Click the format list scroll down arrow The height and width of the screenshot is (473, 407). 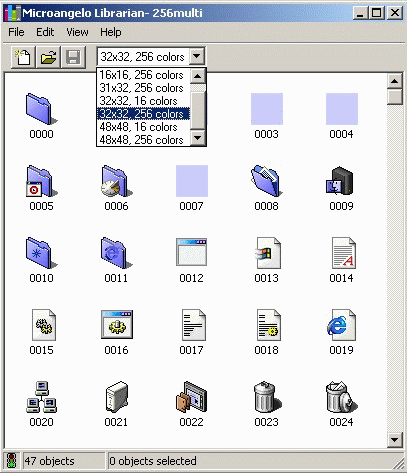(x=197, y=138)
